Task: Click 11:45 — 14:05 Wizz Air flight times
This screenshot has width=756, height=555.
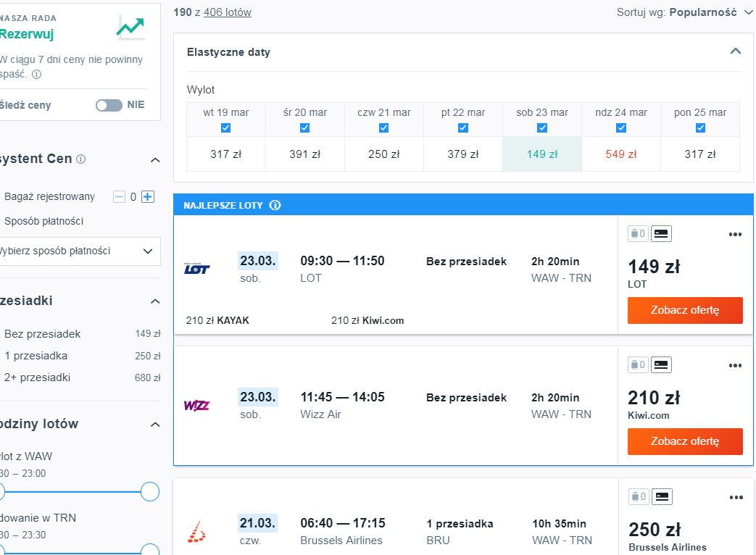Action: tap(342, 397)
